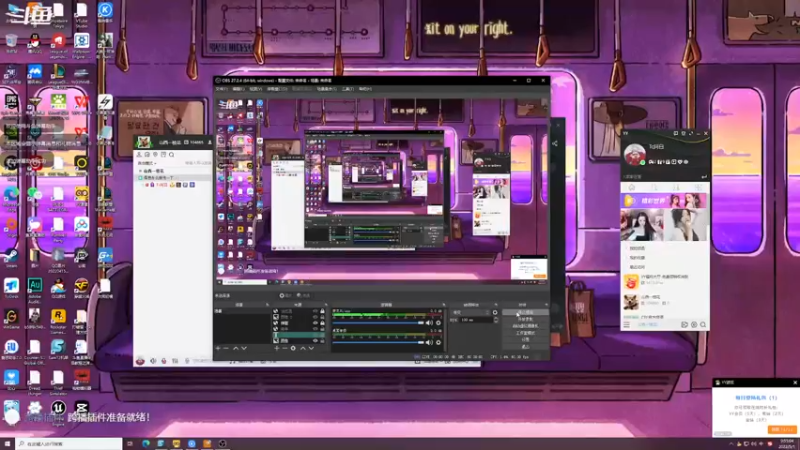Mute the second audio mixer channel

pyautogui.click(x=429, y=342)
